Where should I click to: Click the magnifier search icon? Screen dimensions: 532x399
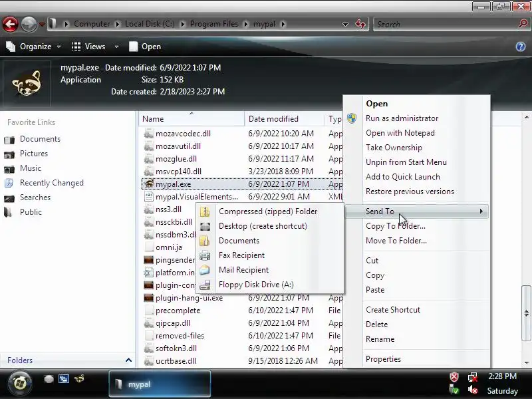pyautogui.click(x=523, y=24)
